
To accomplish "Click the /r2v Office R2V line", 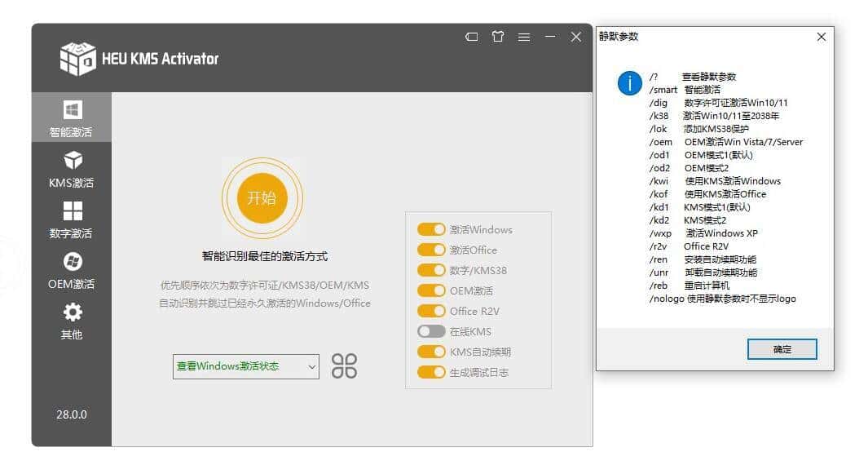I will (x=690, y=246).
